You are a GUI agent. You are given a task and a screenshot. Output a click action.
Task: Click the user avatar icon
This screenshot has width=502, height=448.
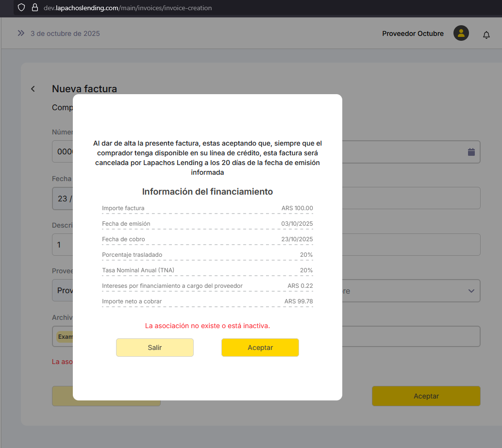[461, 33]
